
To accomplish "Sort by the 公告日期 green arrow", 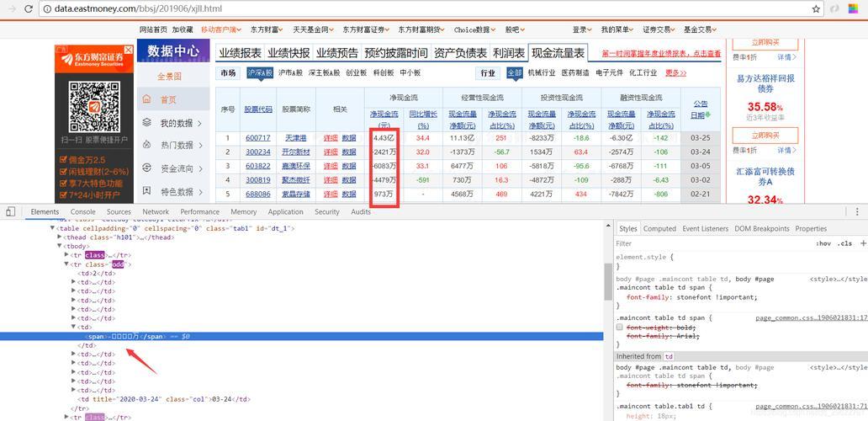I will [x=707, y=115].
